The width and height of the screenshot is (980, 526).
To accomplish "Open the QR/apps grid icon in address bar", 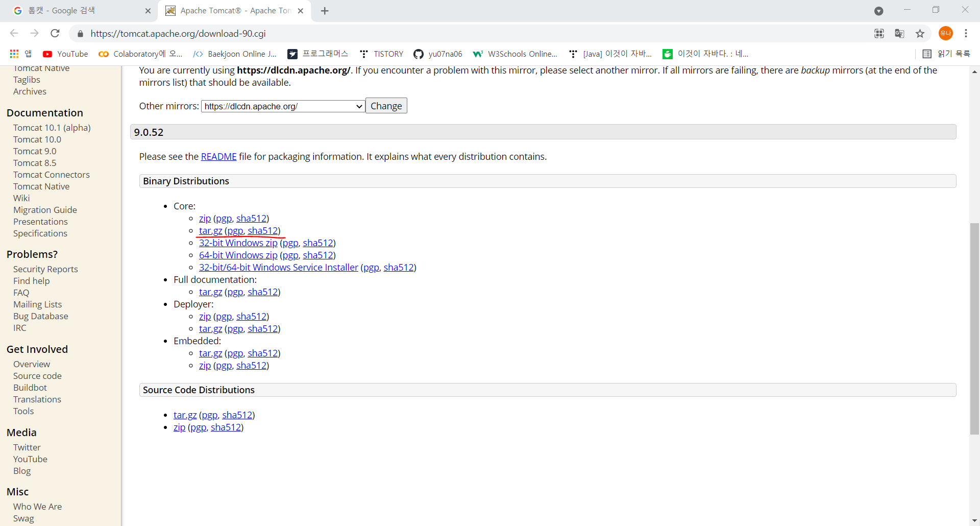I will (879, 34).
